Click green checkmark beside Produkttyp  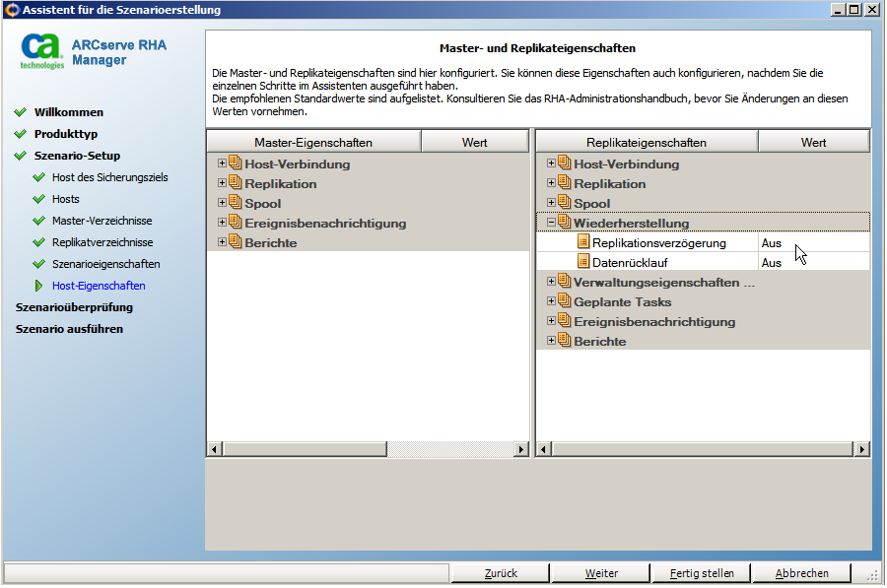tap(21, 133)
